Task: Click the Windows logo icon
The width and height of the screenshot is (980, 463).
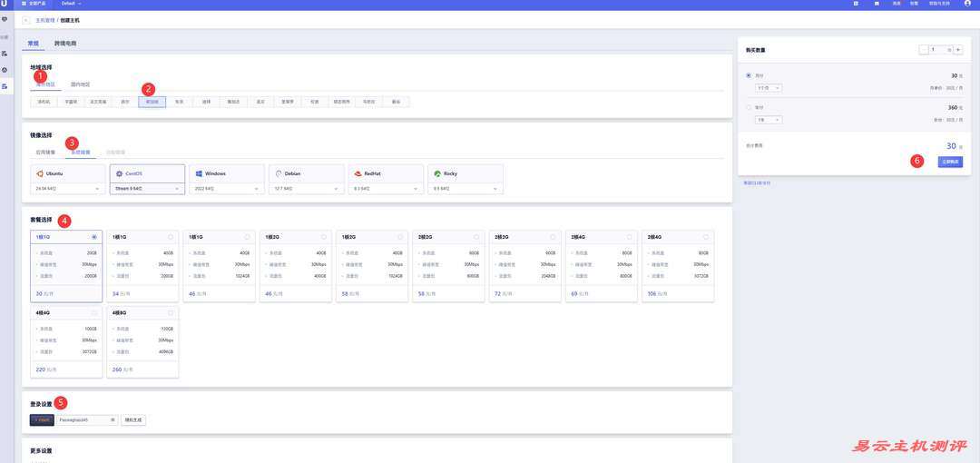Action: pyautogui.click(x=198, y=172)
